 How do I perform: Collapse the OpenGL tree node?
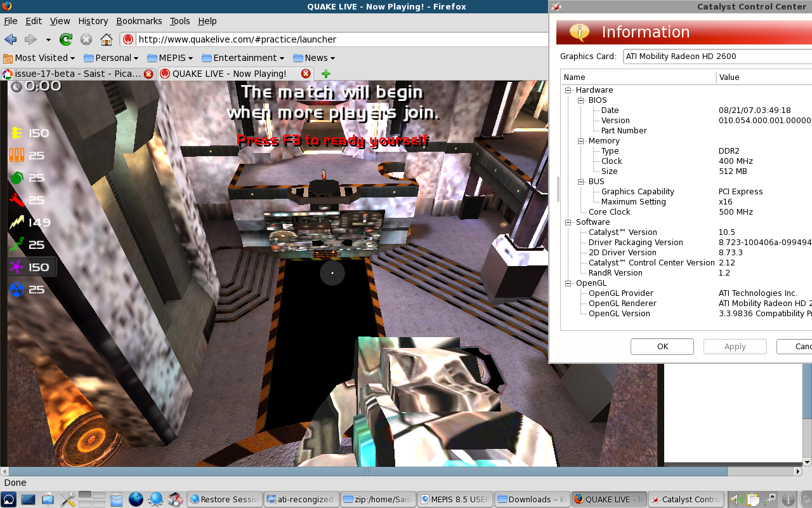pyautogui.click(x=569, y=283)
